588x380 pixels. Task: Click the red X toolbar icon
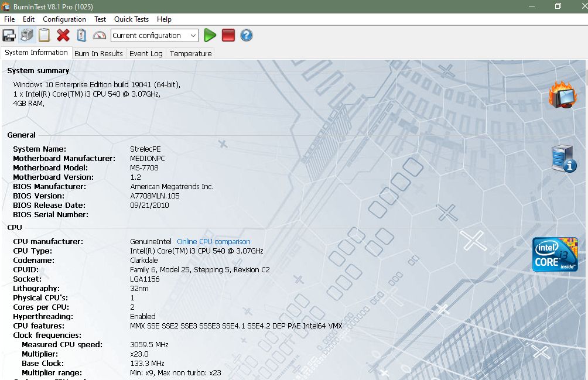[63, 36]
